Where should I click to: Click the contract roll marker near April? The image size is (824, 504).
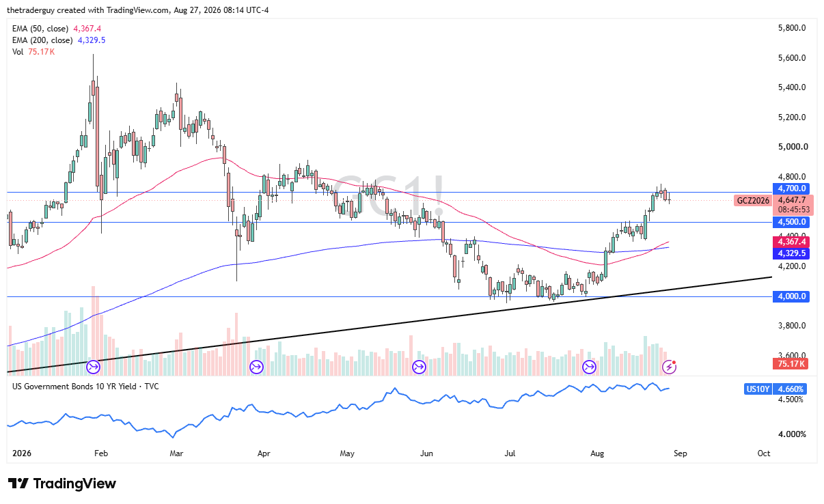tap(256, 367)
